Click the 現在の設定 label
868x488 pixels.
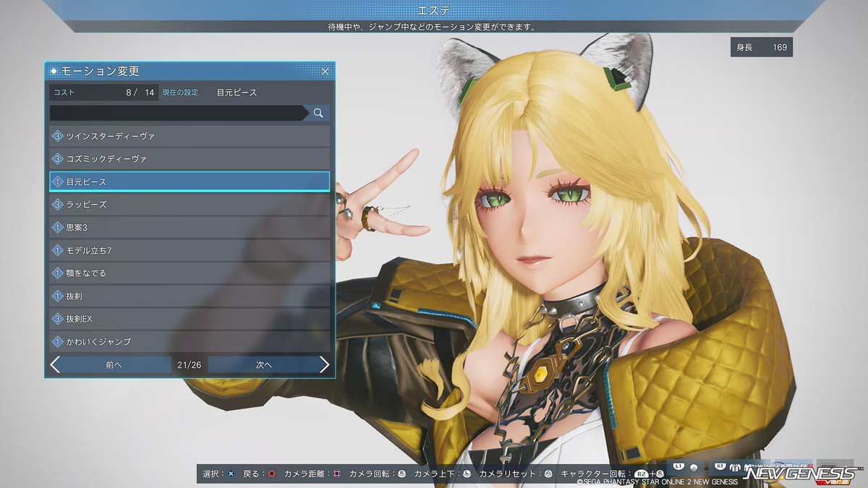[180, 93]
